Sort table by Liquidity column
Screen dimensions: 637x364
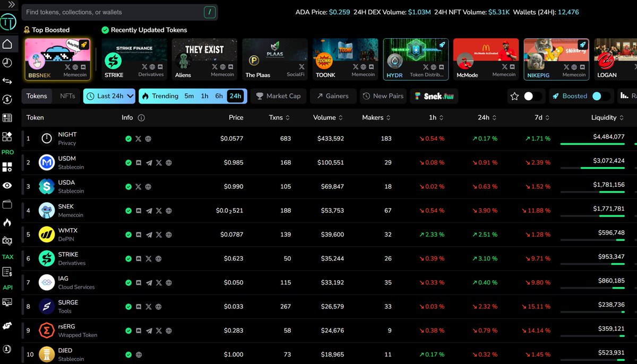point(608,118)
